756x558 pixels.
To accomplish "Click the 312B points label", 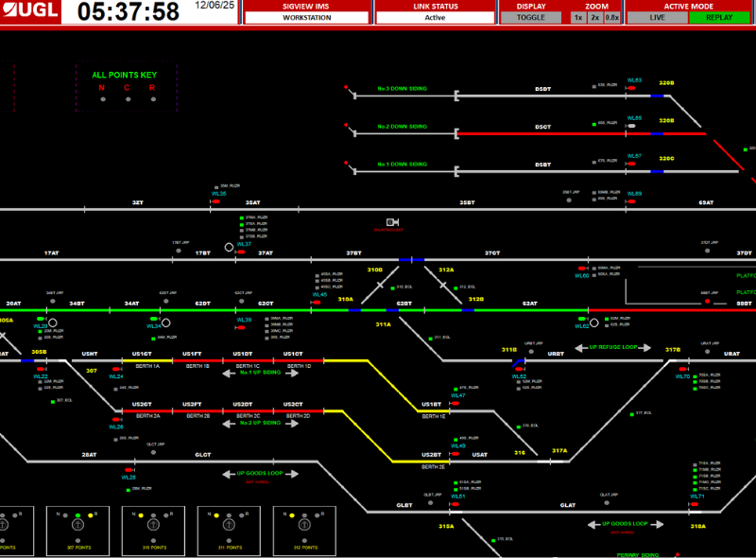I will pyautogui.click(x=476, y=299).
